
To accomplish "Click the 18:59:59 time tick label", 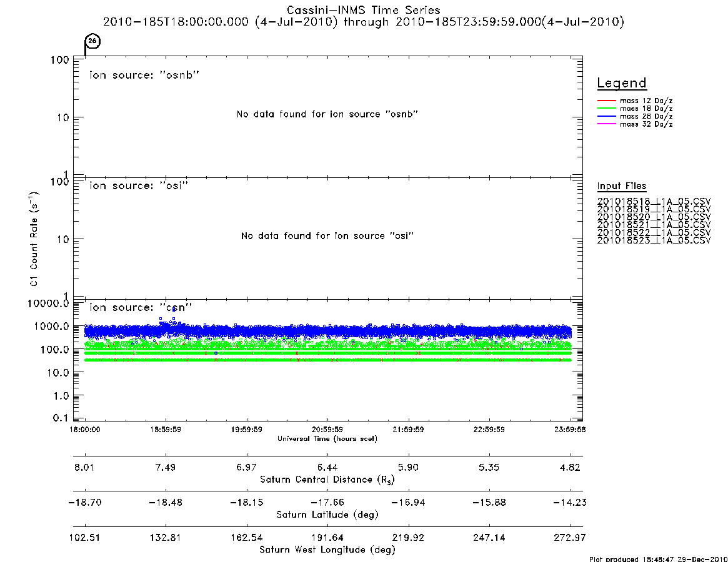I will [x=166, y=430].
